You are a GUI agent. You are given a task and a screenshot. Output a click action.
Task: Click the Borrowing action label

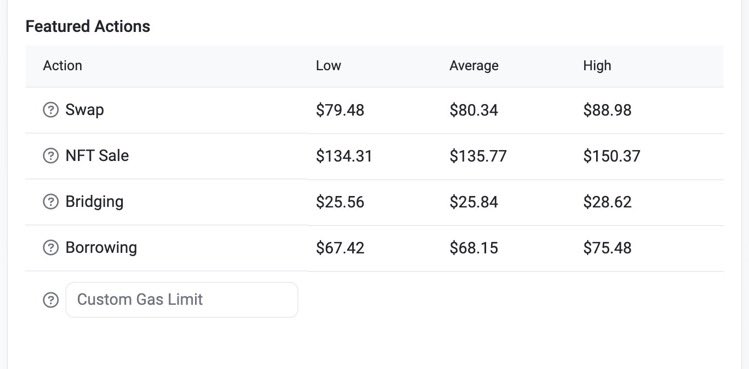pos(101,248)
